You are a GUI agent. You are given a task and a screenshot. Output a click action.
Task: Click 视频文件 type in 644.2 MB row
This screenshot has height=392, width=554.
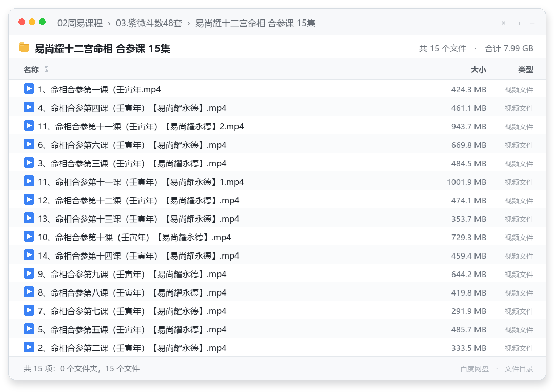click(x=519, y=275)
